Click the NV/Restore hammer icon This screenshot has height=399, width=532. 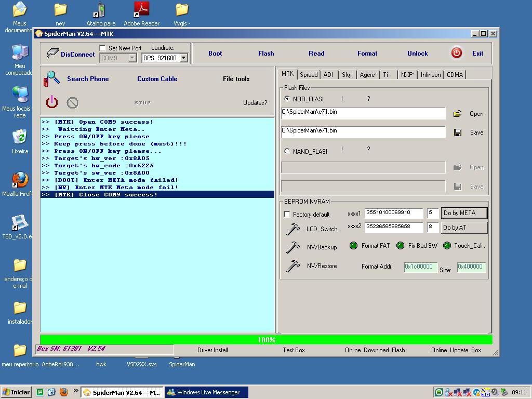click(x=293, y=266)
